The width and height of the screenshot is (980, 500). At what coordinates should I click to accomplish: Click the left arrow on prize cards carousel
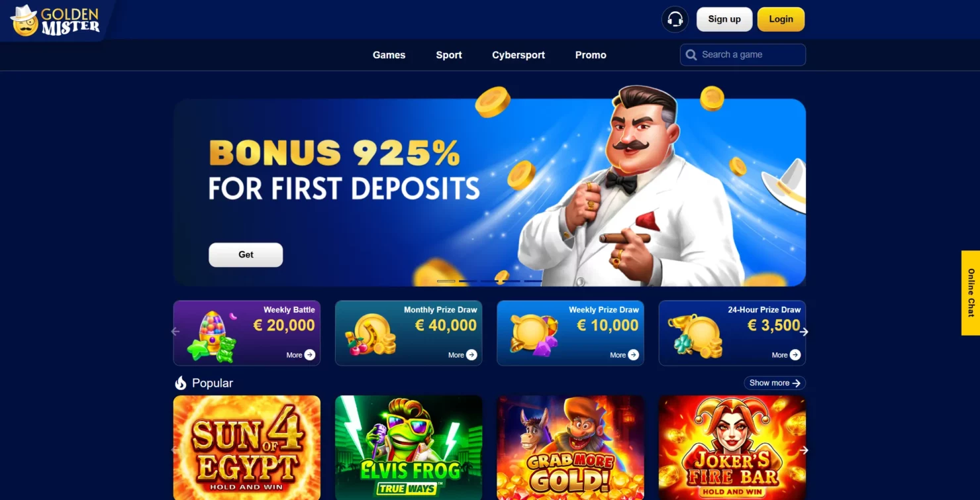(175, 331)
